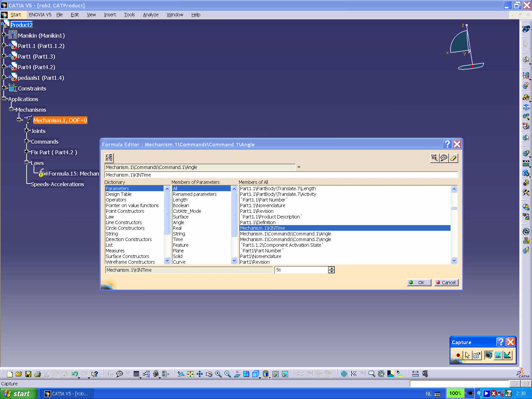The height and width of the screenshot is (399, 532).
Task: Click the Zoom Out magnifier icon
Action: 227,374
